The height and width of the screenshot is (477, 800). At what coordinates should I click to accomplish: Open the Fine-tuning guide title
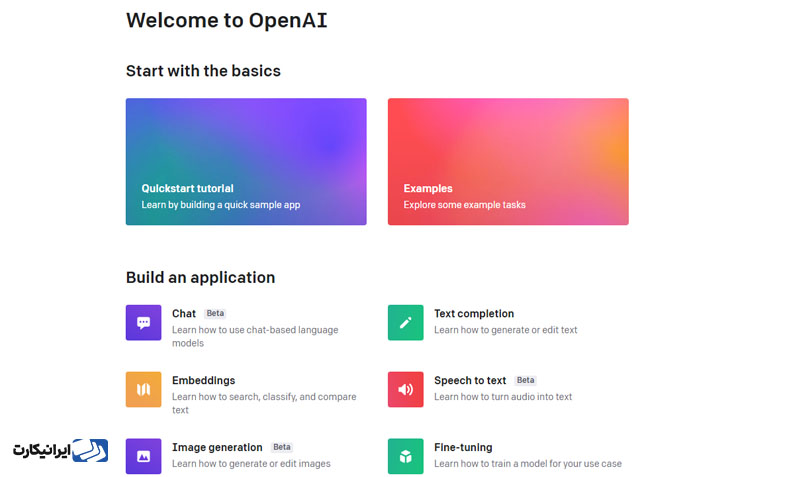pos(463,447)
